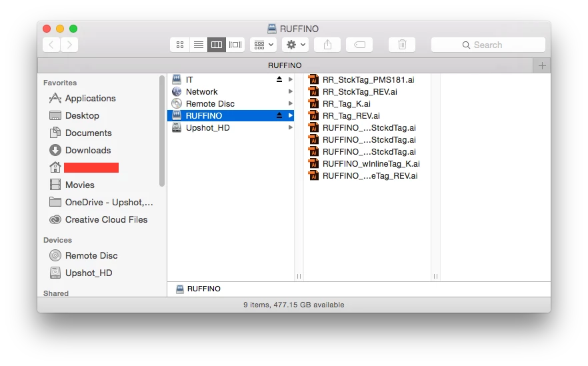The height and width of the screenshot is (366, 588).
Task: Go back with the left arrow button
Action: (51, 45)
